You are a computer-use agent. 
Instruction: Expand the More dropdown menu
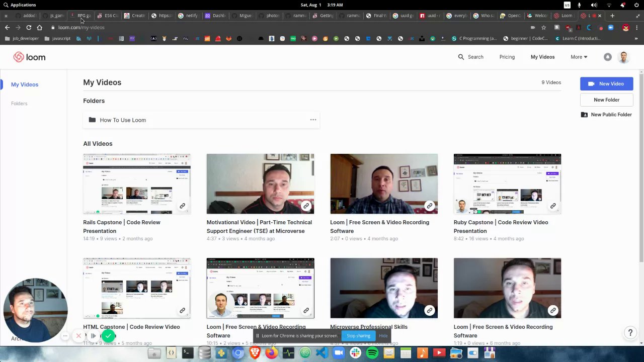tap(579, 57)
